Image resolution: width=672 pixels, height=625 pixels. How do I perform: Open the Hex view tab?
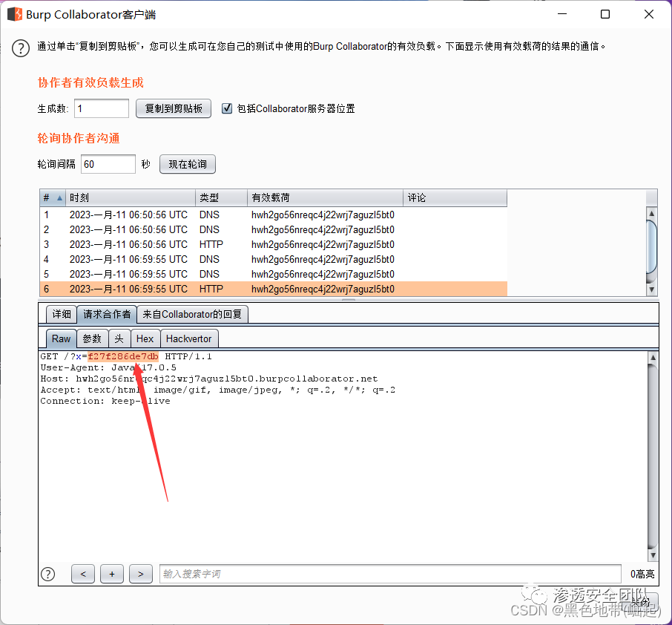[145, 339]
